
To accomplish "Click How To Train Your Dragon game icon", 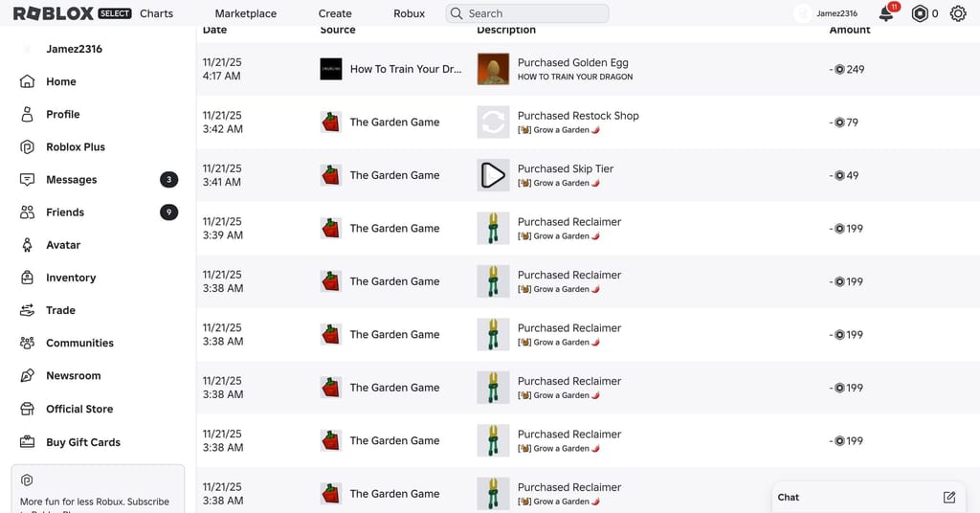I will pyautogui.click(x=330, y=69).
